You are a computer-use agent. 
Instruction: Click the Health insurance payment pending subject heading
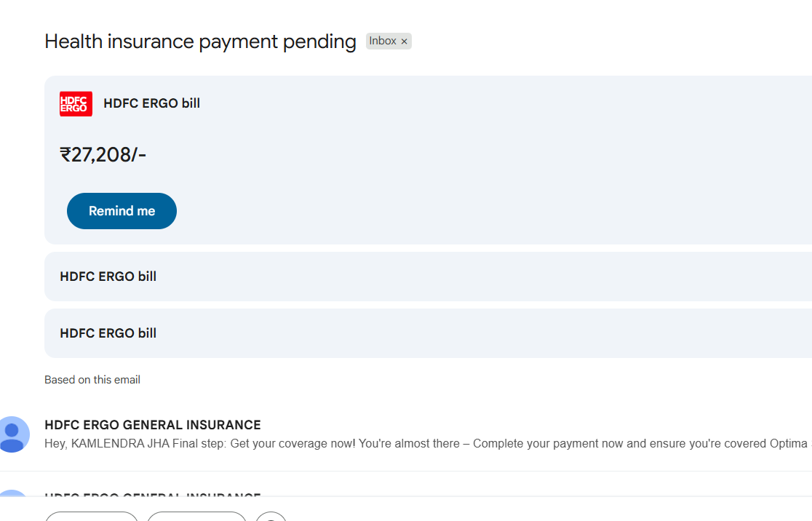pos(200,41)
